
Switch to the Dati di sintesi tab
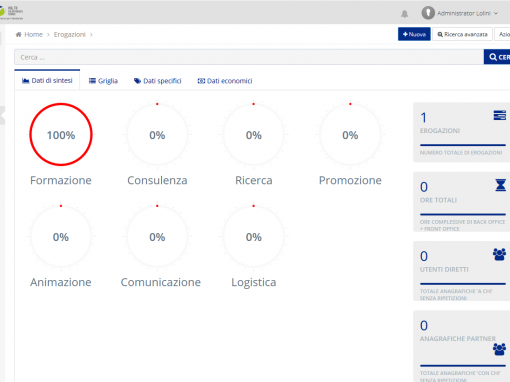click(x=47, y=80)
